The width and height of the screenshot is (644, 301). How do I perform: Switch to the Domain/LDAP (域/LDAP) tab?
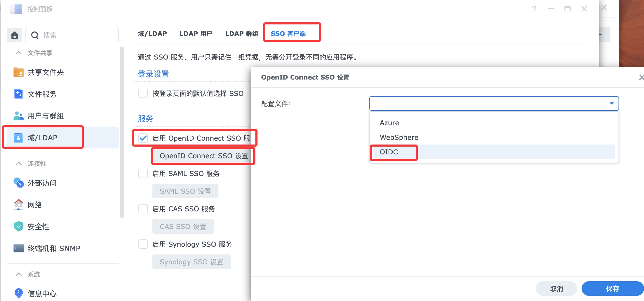point(152,34)
